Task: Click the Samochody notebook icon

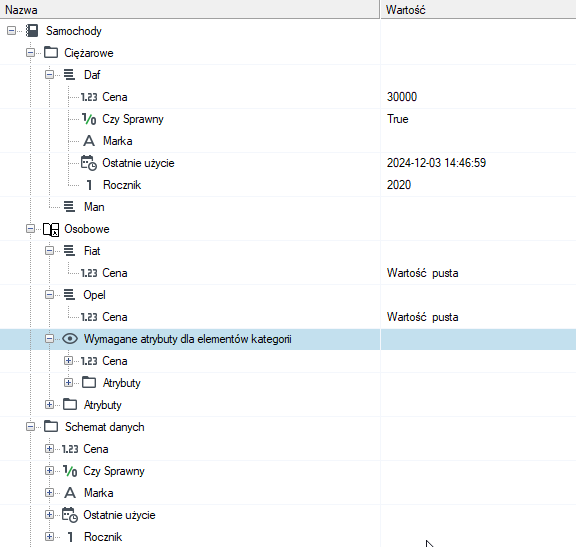Action: 32,30
